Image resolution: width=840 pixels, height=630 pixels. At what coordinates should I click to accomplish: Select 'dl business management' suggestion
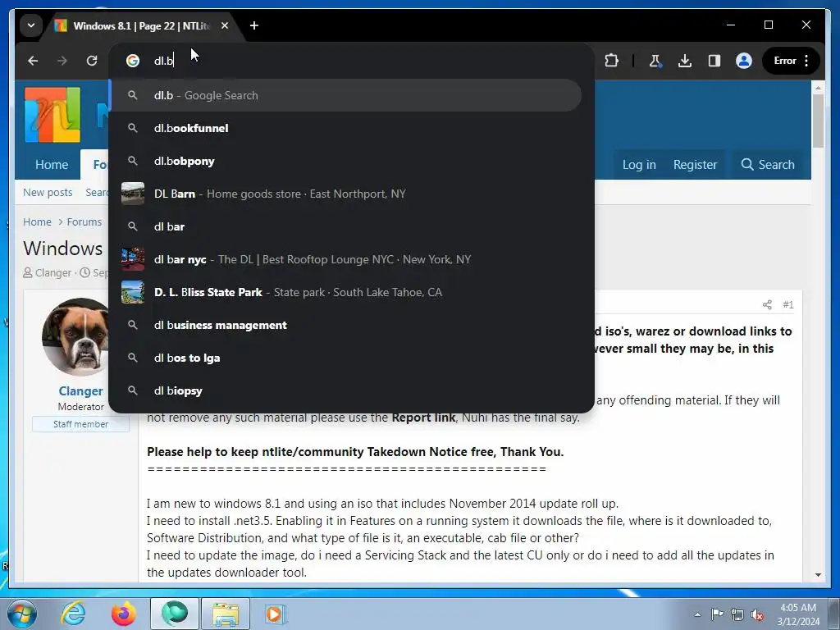[x=346, y=325]
